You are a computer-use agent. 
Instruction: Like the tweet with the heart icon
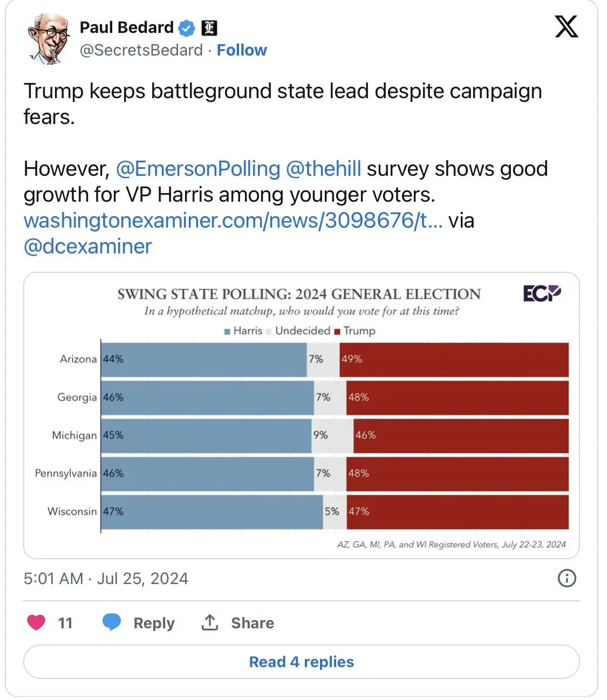[x=36, y=622]
